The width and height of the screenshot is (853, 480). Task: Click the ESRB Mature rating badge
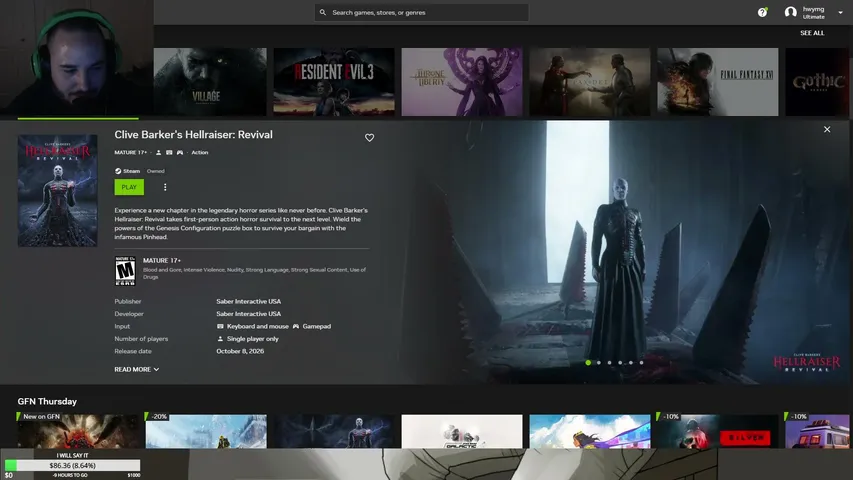[x=125, y=270]
